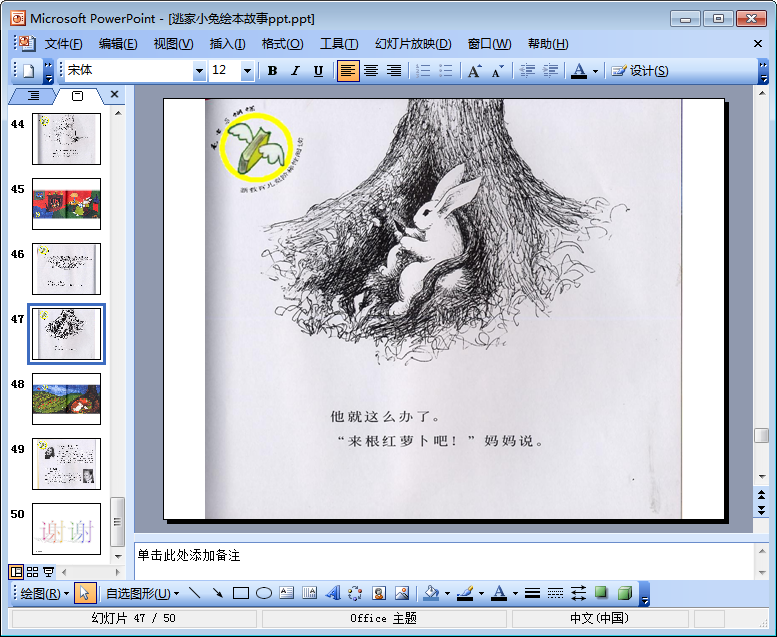Open the 绘图(R) draw menu
Image resolution: width=777 pixels, height=637 pixels.
45,593
